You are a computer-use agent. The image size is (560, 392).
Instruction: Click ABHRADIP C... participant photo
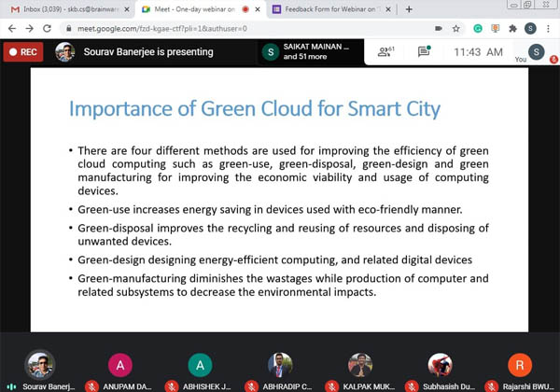280,365
